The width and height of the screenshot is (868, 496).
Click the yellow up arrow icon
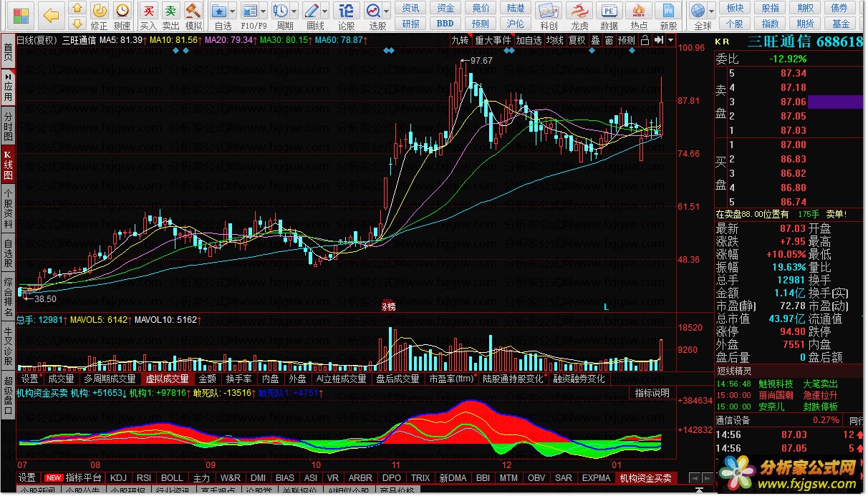point(77,9)
